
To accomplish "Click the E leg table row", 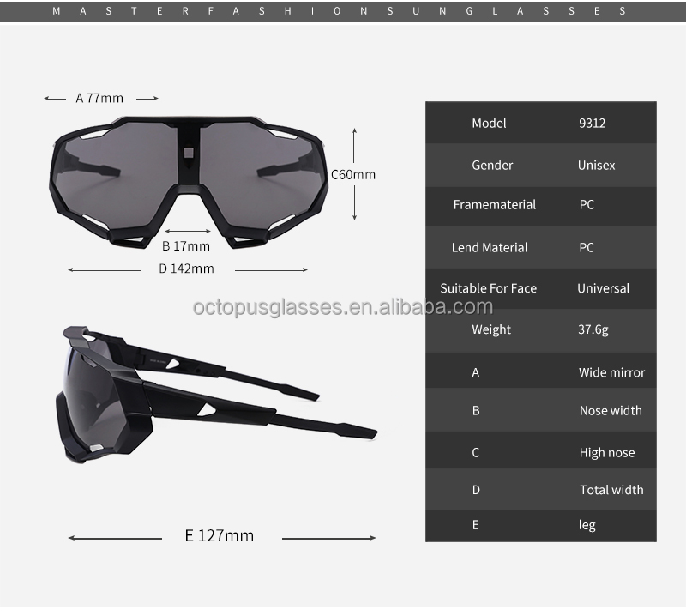I will click(541, 525).
